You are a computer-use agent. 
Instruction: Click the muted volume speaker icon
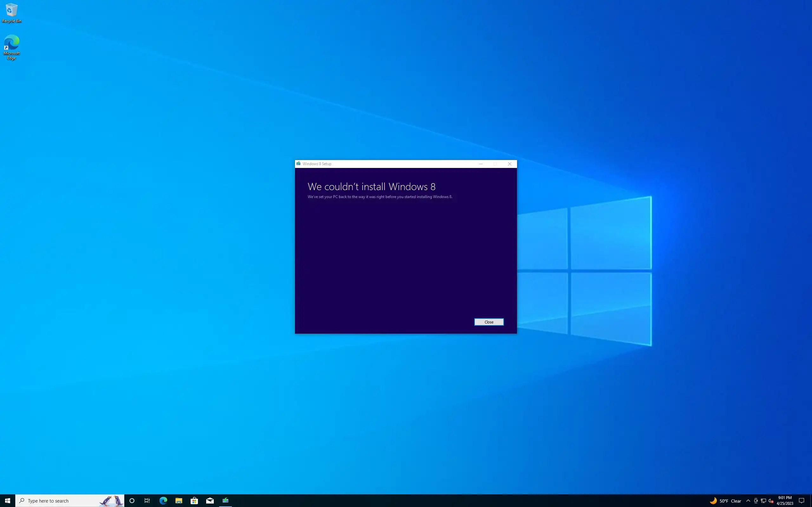771,501
